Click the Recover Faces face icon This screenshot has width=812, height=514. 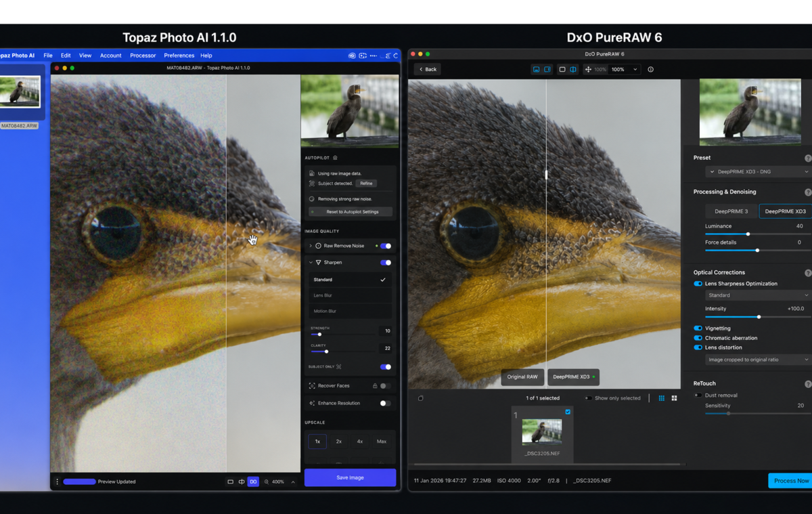(312, 386)
